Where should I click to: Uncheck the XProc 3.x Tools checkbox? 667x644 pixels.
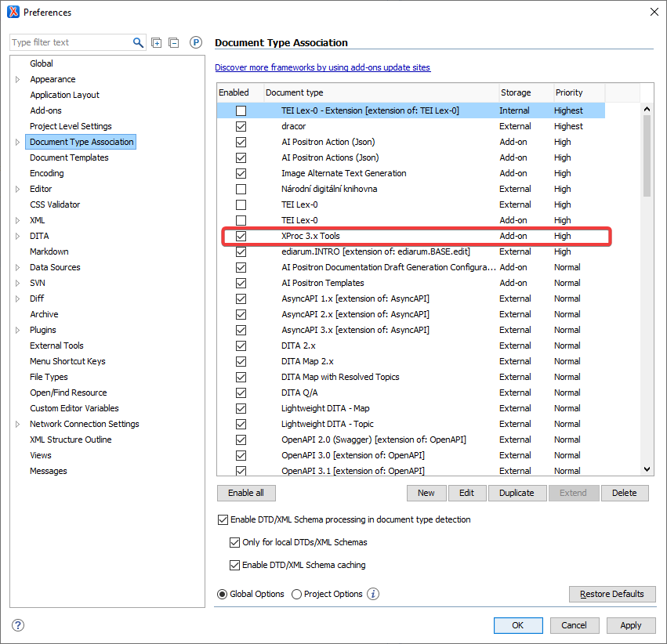[241, 237]
